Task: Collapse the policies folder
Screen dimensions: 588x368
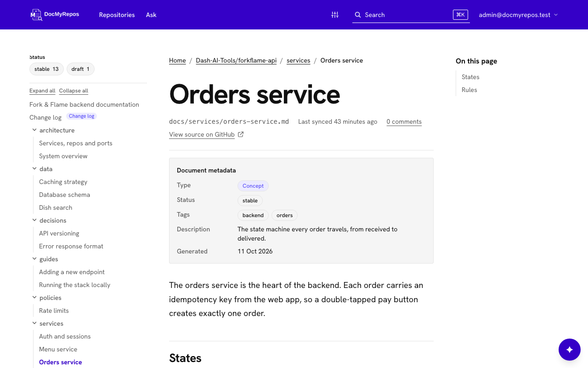Action: click(x=34, y=298)
